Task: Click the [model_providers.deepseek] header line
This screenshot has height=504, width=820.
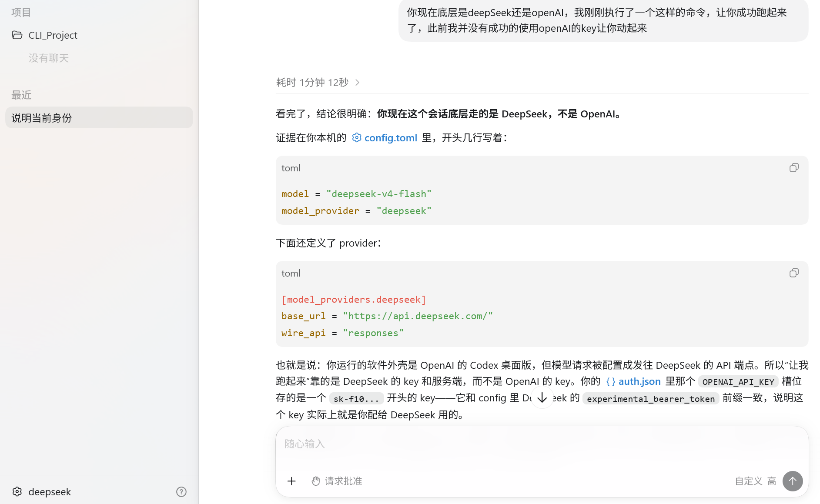Action: pos(354,300)
